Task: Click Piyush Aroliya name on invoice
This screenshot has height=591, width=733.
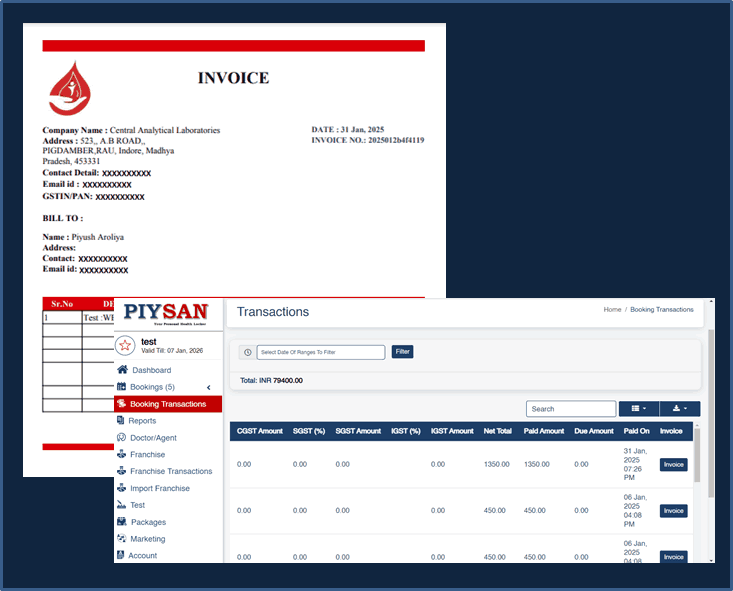Action: pos(98,237)
